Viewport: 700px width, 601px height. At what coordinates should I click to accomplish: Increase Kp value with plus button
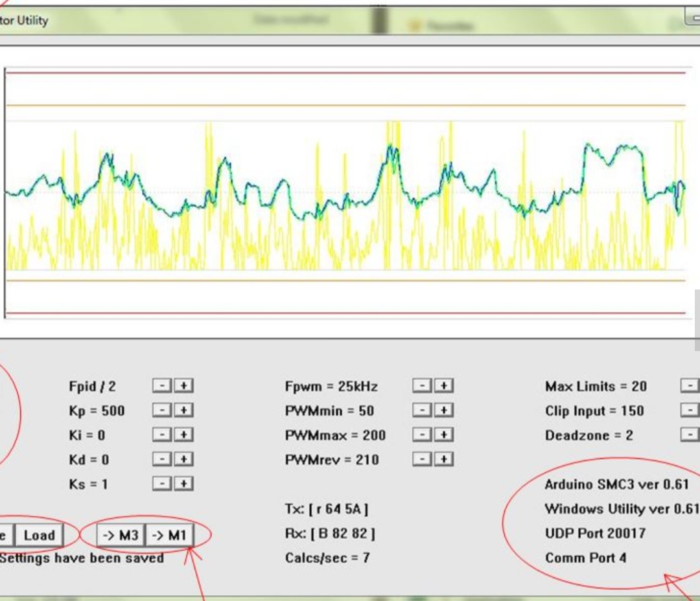click(x=184, y=411)
